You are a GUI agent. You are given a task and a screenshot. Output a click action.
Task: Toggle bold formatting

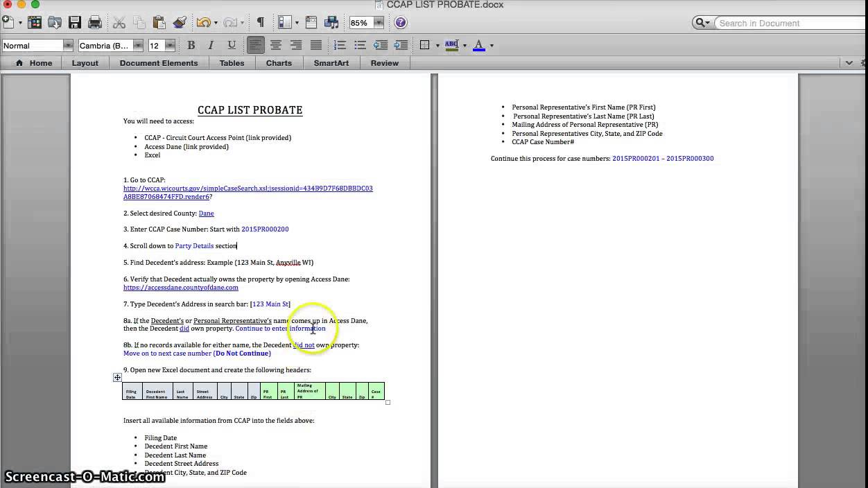(x=191, y=45)
